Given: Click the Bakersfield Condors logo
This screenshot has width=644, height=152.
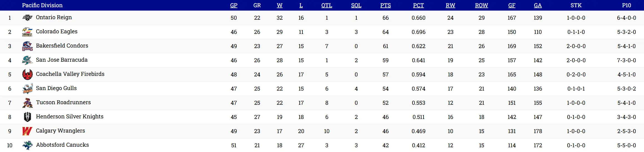Looking at the screenshot, I should pos(27,46).
